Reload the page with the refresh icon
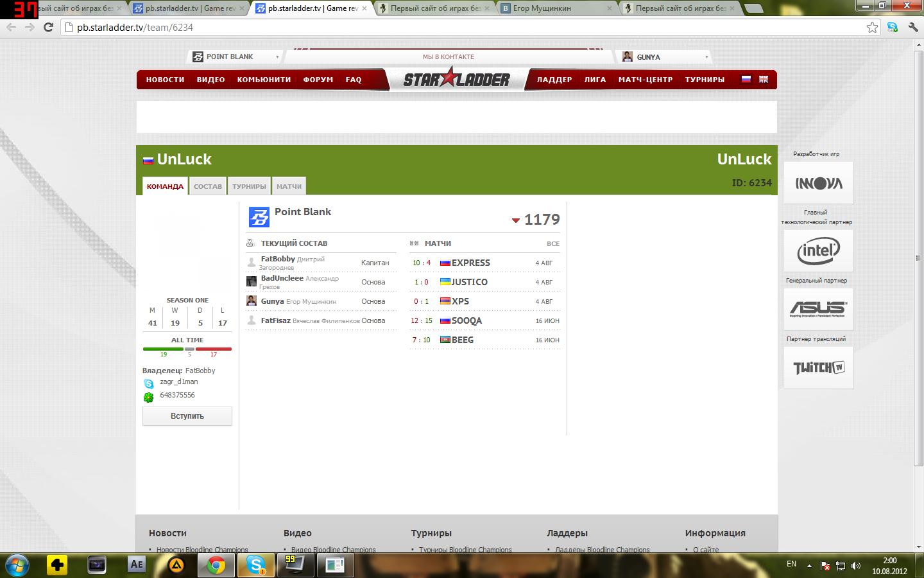Screen dimensions: 924x578 point(48,28)
